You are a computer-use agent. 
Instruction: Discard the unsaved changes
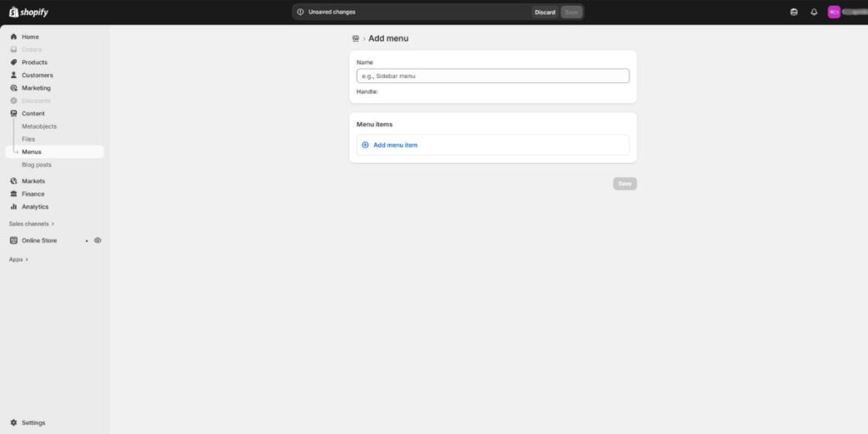coord(545,12)
